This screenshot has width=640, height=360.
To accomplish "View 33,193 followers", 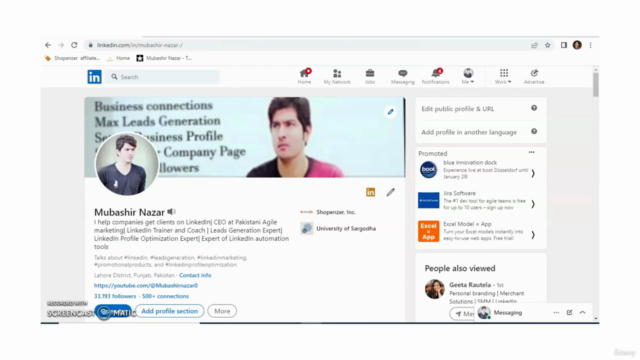I will pyautogui.click(x=115, y=296).
